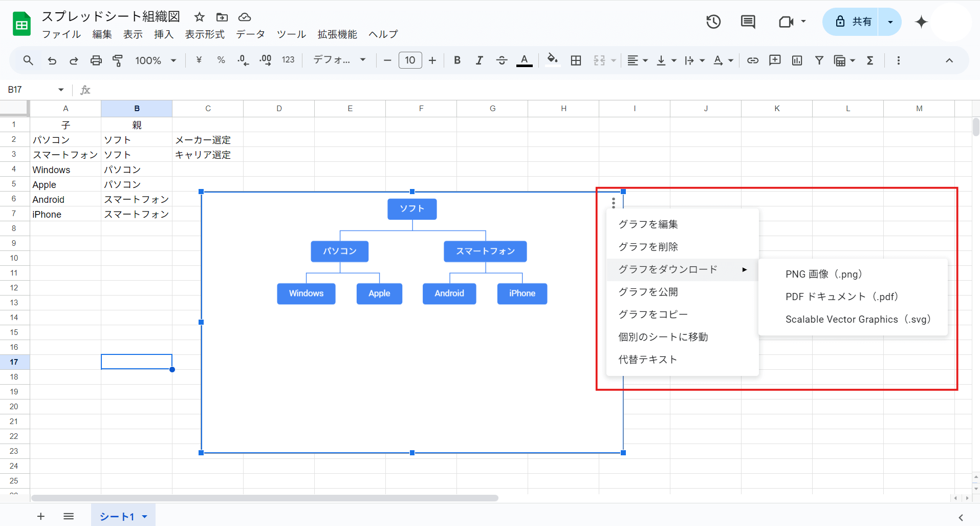Open the データ menu

[250, 34]
